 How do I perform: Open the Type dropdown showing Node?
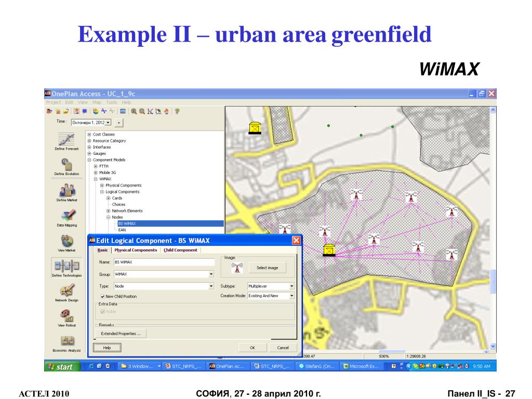point(211,286)
